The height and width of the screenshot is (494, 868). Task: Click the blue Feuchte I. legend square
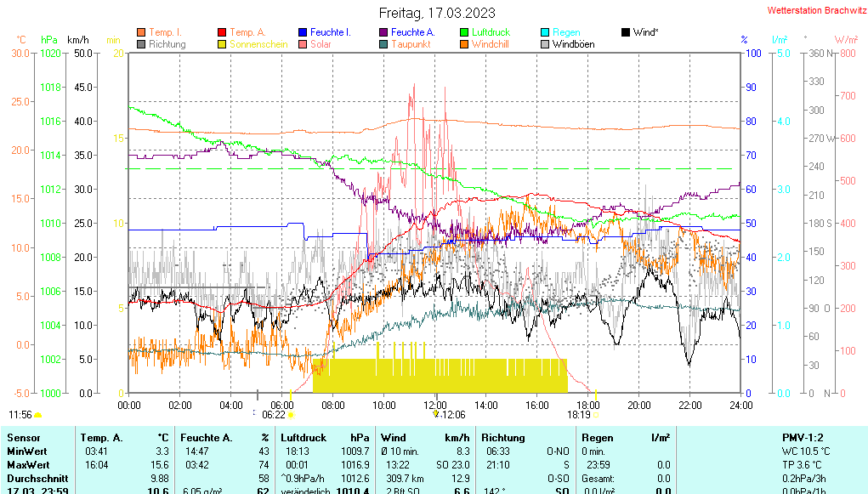coord(303,32)
